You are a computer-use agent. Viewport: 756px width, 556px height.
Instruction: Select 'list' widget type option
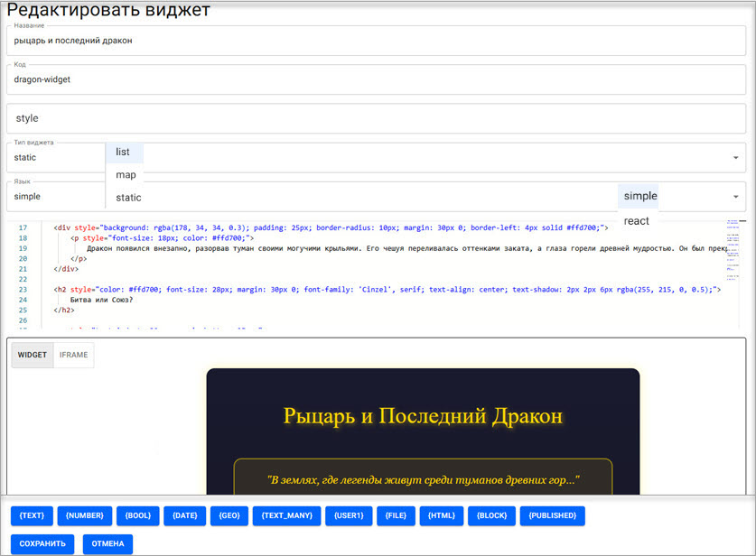[125, 152]
